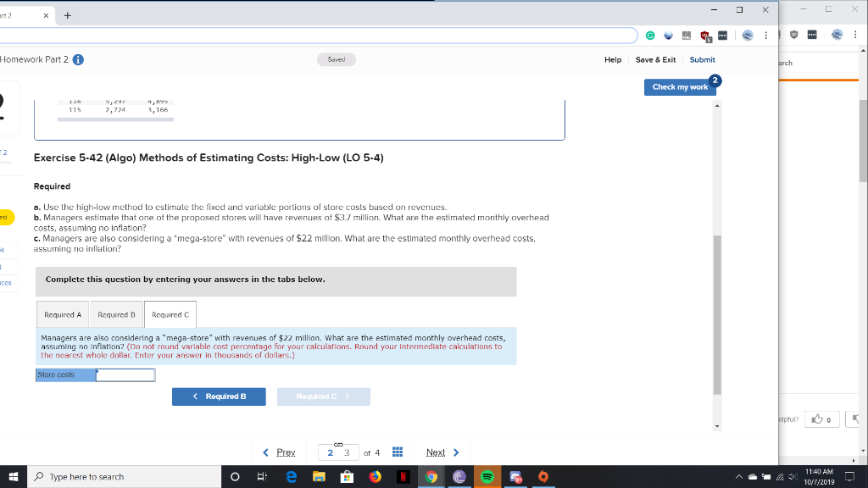Click the Store costs answer field

click(x=125, y=375)
